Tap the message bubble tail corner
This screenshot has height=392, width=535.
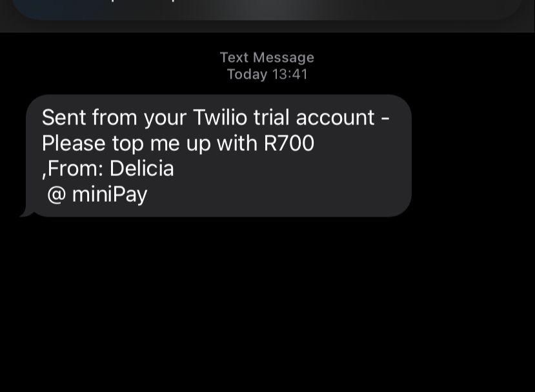tap(27, 213)
